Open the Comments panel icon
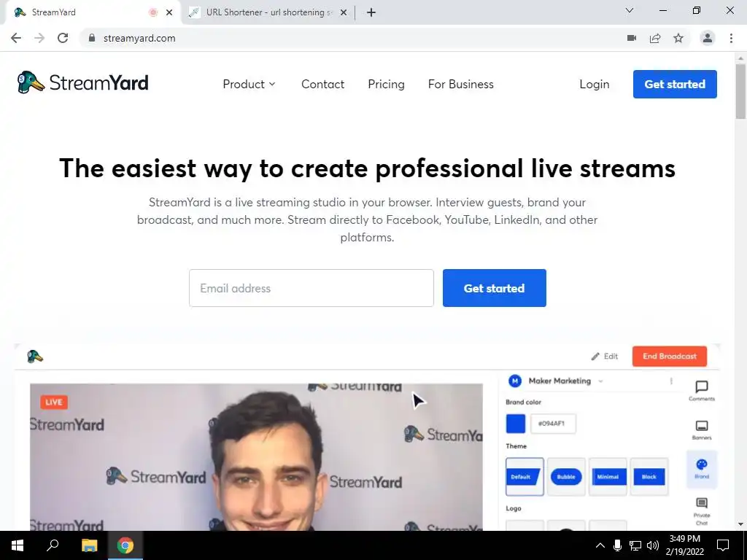 (x=702, y=391)
